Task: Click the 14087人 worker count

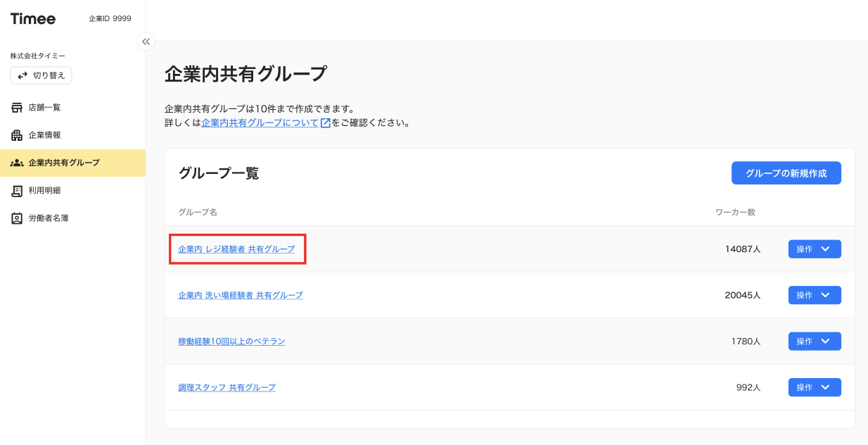Action: [x=743, y=249]
